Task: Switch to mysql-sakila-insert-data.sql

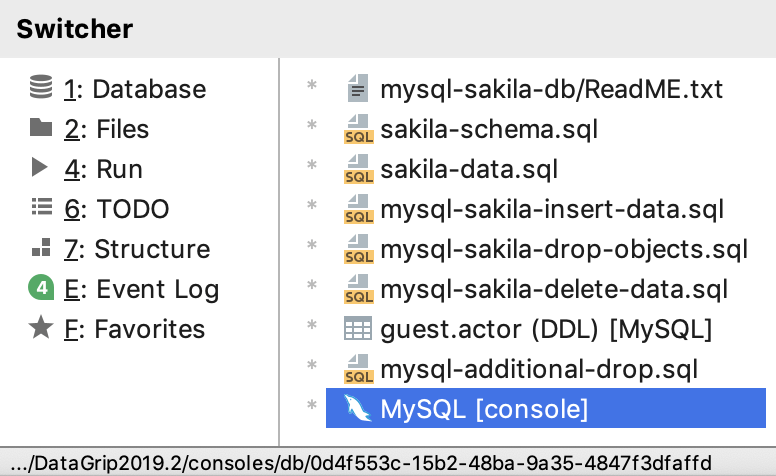Action: coord(552,210)
